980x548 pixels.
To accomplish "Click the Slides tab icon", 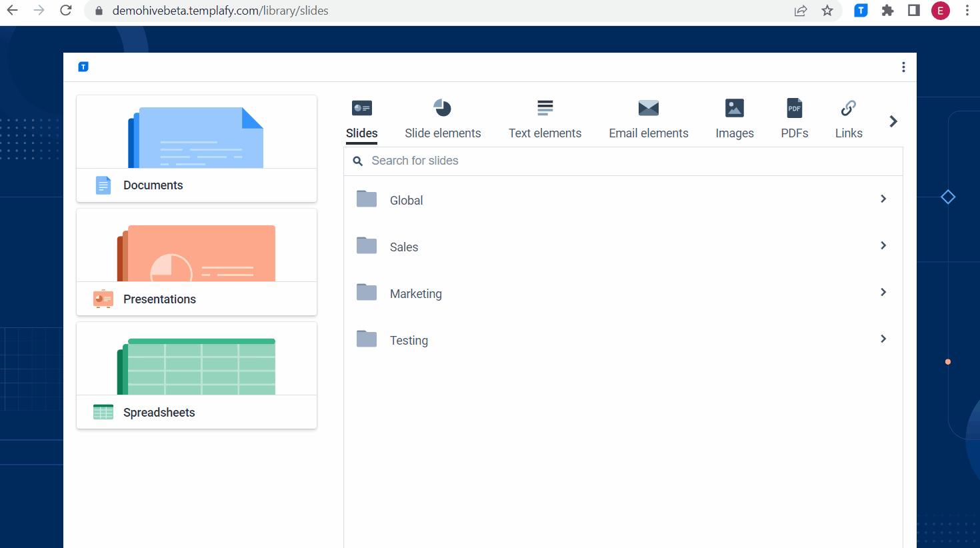I will point(362,108).
